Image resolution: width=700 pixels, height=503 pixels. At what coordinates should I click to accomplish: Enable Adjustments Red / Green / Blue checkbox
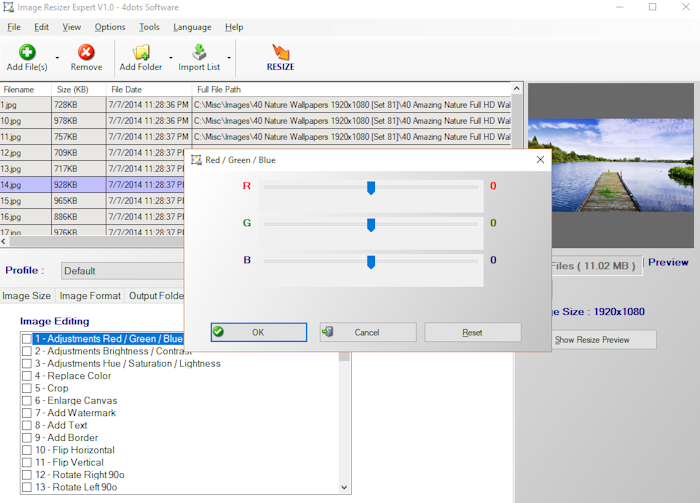coord(27,339)
